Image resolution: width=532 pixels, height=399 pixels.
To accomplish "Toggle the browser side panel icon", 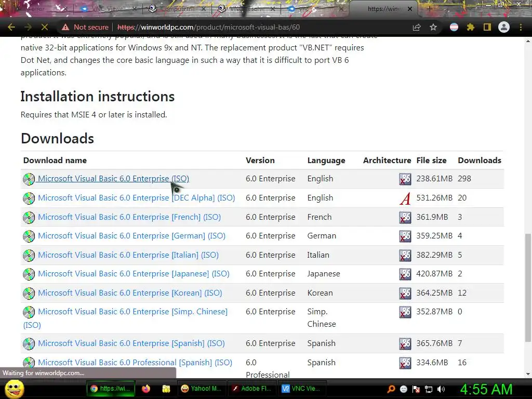I will [487, 27].
